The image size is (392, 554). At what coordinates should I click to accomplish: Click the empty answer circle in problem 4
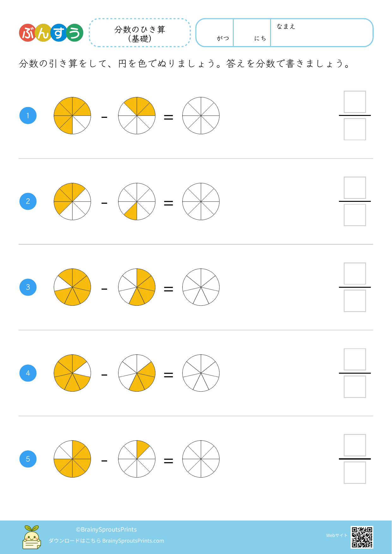[x=201, y=373]
